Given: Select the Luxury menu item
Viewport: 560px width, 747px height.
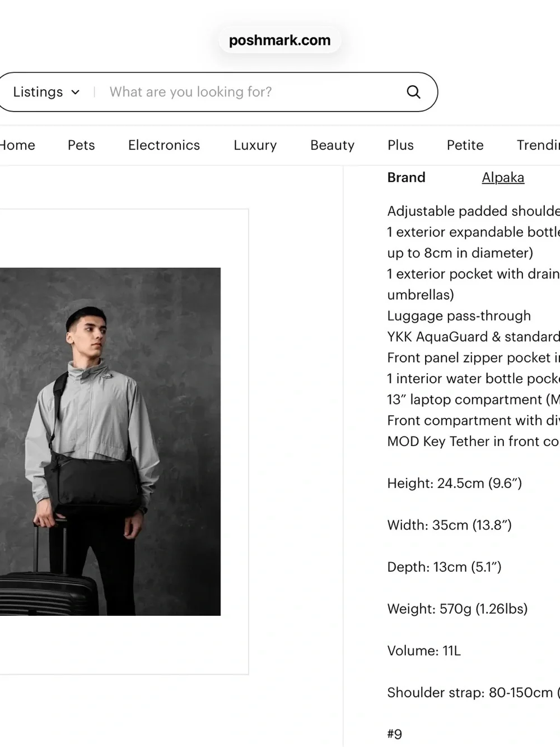Looking at the screenshot, I should tap(255, 145).
